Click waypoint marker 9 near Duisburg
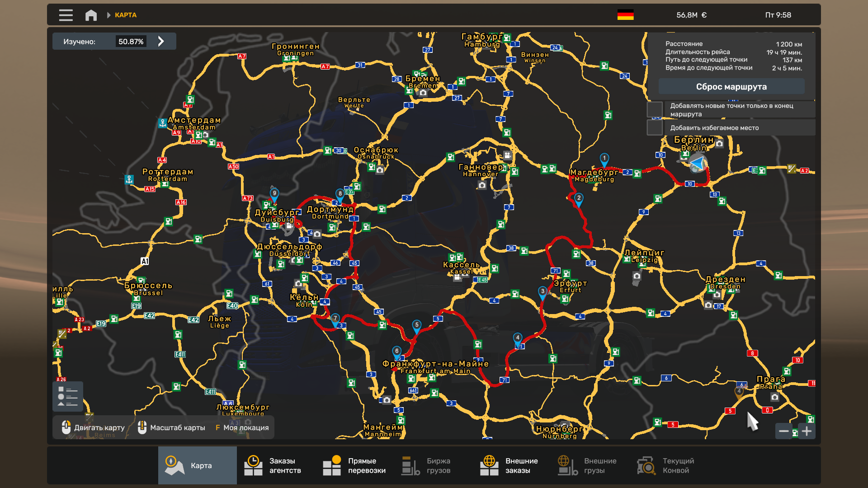 [x=274, y=193]
